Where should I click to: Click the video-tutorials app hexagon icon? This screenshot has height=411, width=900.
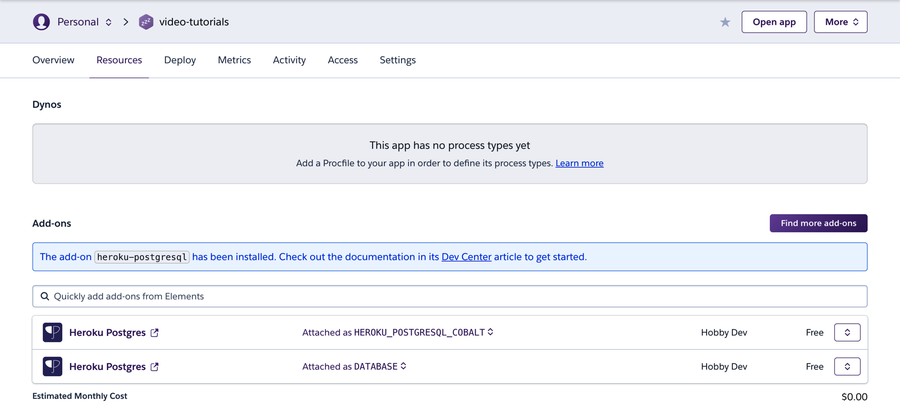pos(146,22)
